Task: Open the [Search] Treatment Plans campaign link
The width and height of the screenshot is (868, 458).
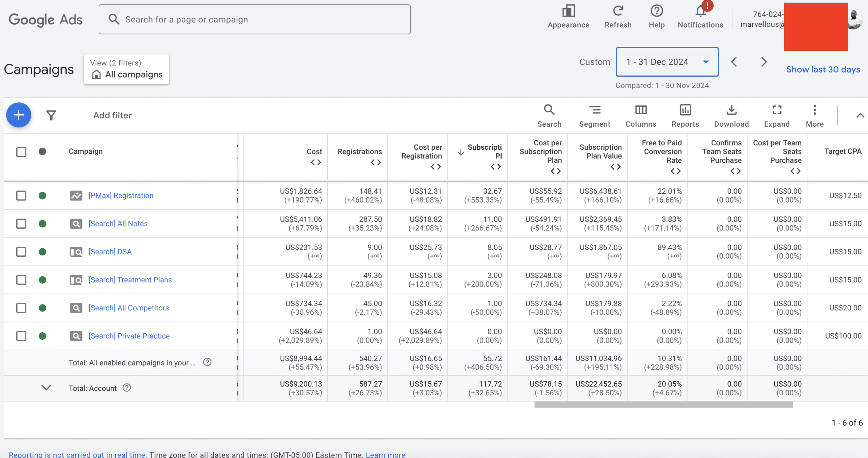Action: [x=130, y=280]
